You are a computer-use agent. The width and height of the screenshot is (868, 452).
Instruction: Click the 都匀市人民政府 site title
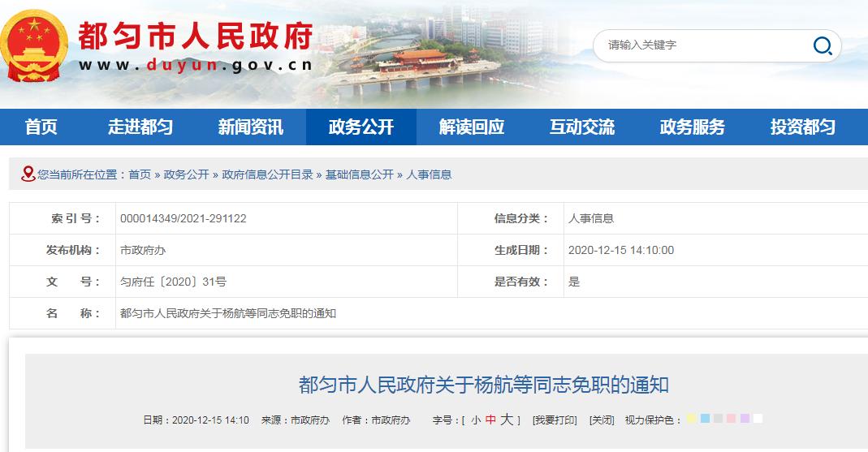tap(196, 37)
